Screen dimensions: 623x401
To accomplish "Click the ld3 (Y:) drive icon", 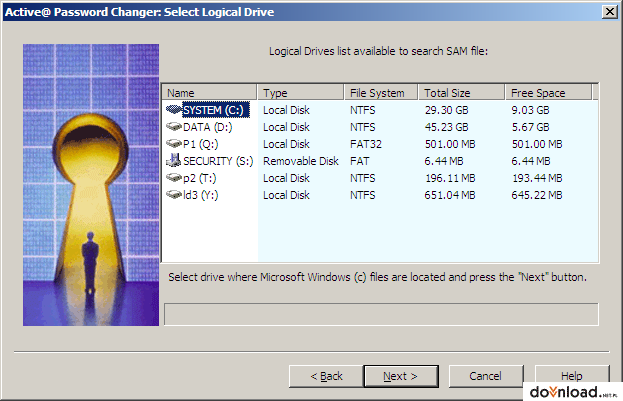I will point(174,195).
